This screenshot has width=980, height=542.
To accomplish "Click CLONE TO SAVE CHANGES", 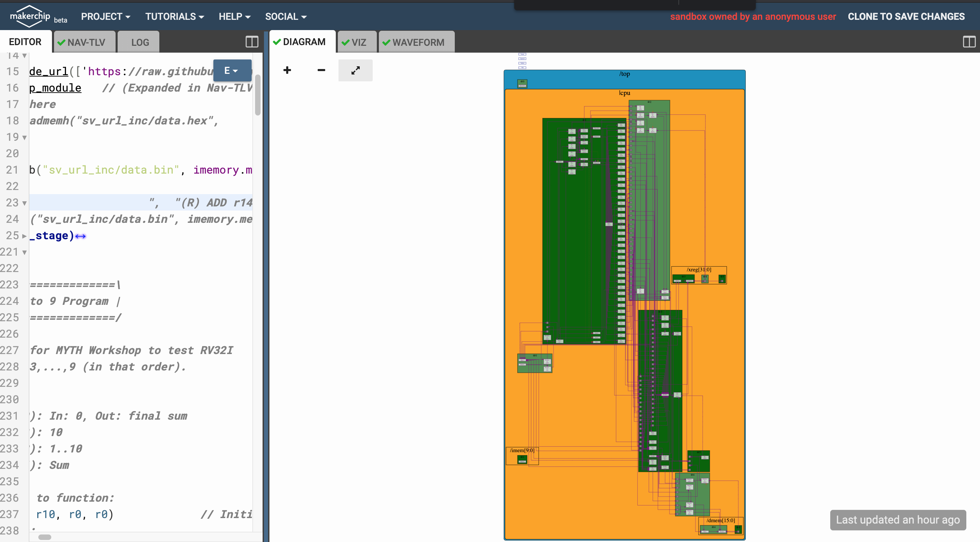I will click(x=906, y=17).
